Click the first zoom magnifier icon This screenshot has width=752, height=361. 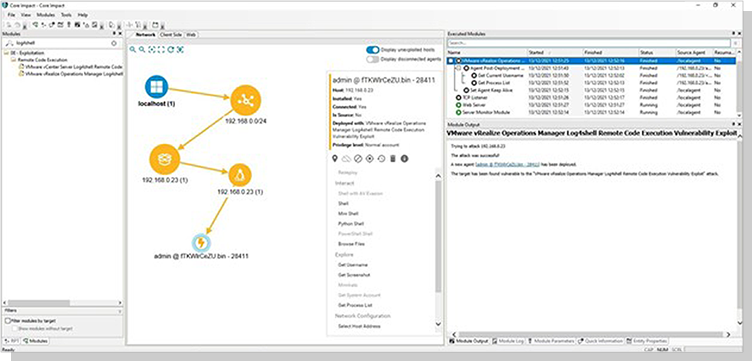[x=132, y=49]
